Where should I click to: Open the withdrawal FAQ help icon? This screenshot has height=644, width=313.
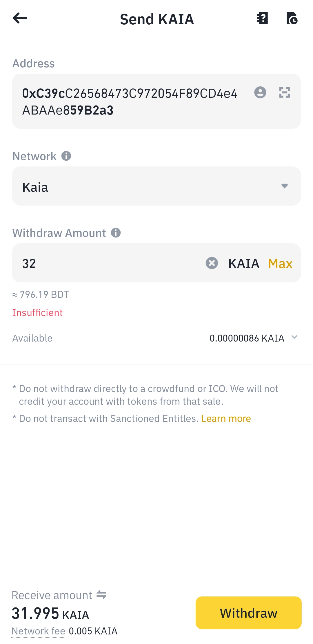pyautogui.click(x=262, y=18)
